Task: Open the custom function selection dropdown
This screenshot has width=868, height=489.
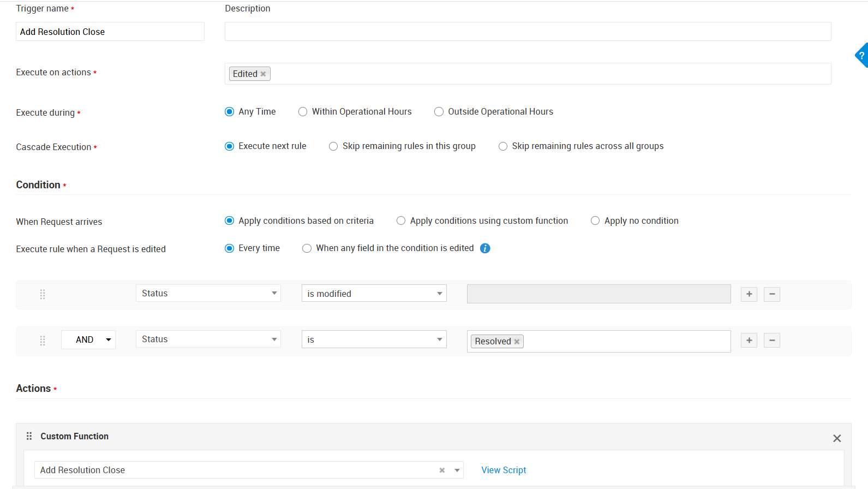Action: (x=457, y=470)
